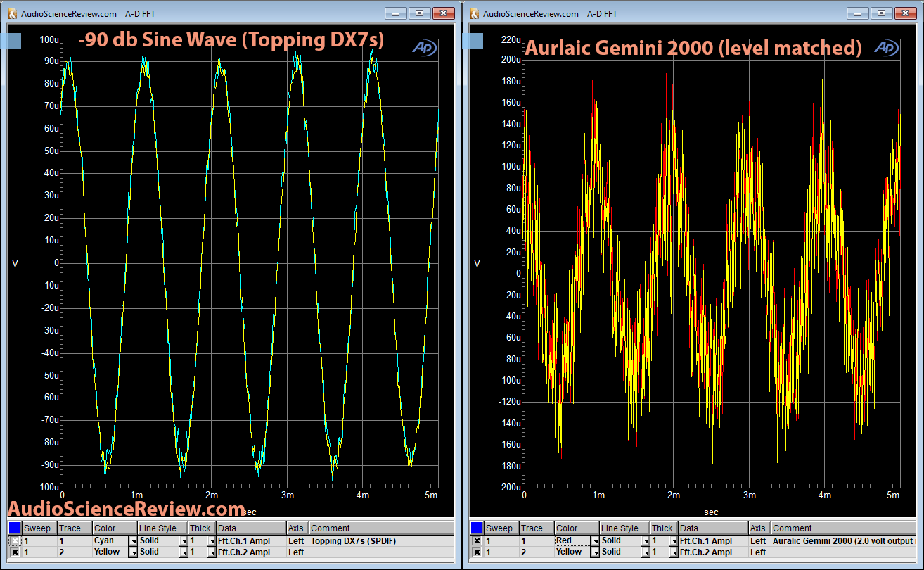Click the 'Left' axis cell of the Cyan trace
Image resolution: width=924 pixels, height=570 pixels.
pos(297,540)
